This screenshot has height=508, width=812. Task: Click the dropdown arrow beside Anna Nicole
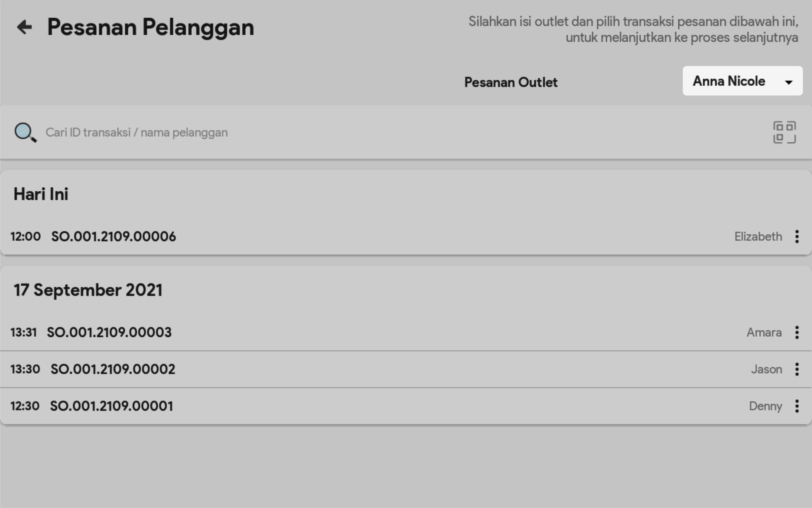click(x=789, y=82)
